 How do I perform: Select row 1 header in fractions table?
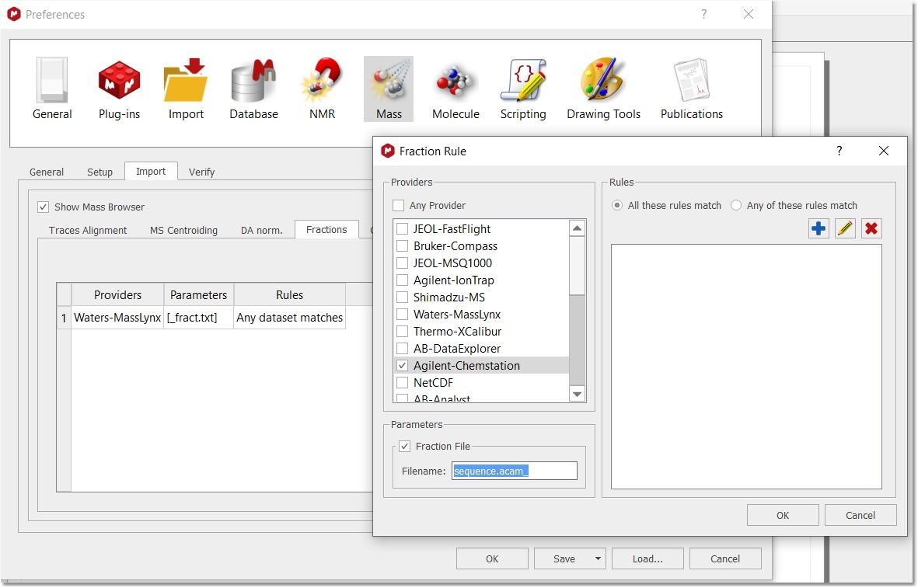(x=64, y=318)
